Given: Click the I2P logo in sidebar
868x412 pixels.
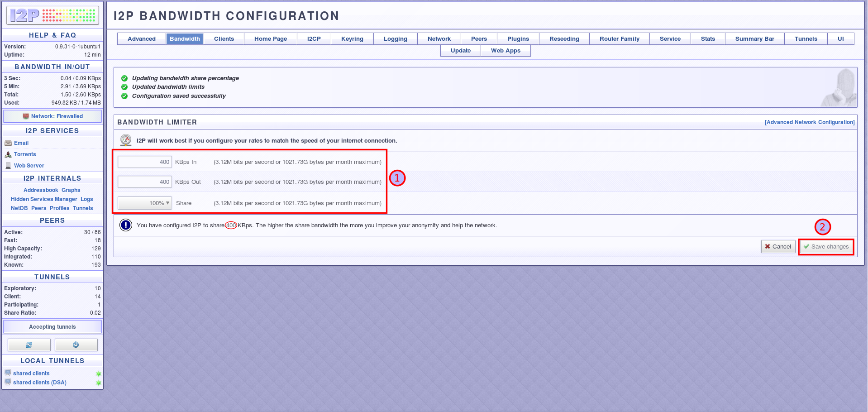Looking at the screenshot, I should point(52,15).
